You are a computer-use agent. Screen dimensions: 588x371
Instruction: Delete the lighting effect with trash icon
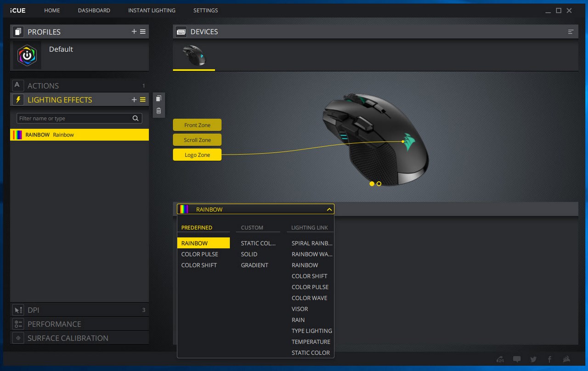point(158,111)
